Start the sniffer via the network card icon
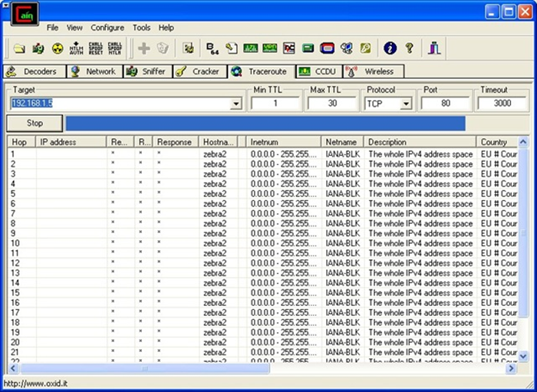 [38, 48]
